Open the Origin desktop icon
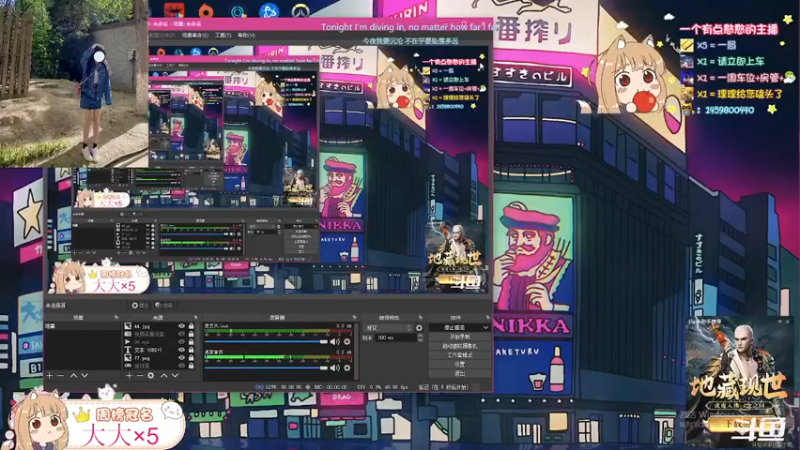 pyautogui.click(x=206, y=10)
